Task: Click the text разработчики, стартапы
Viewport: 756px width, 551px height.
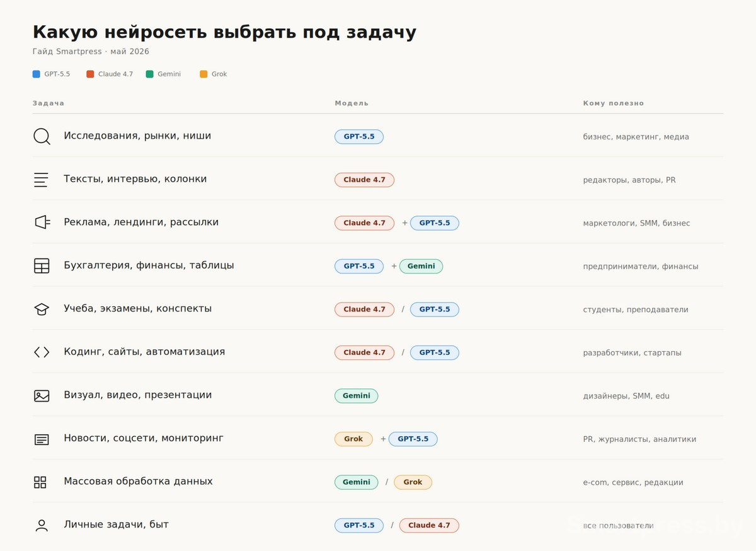Action: pos(632,353)
